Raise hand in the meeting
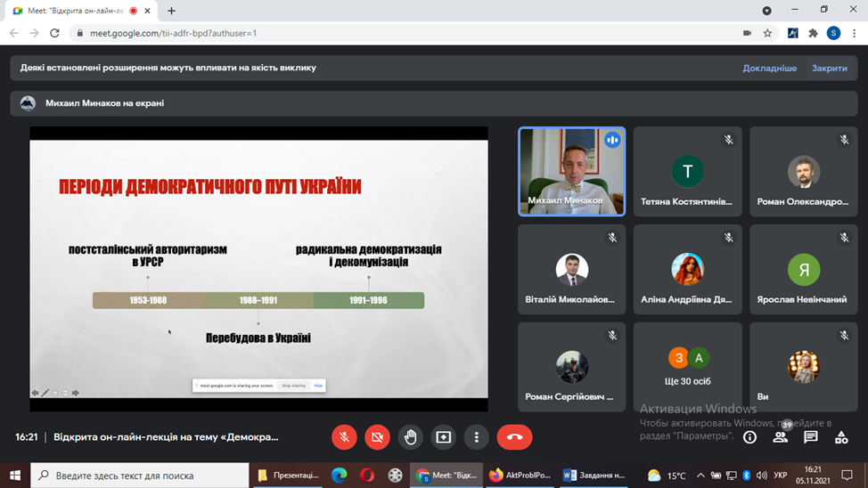 tap(410, 437)
